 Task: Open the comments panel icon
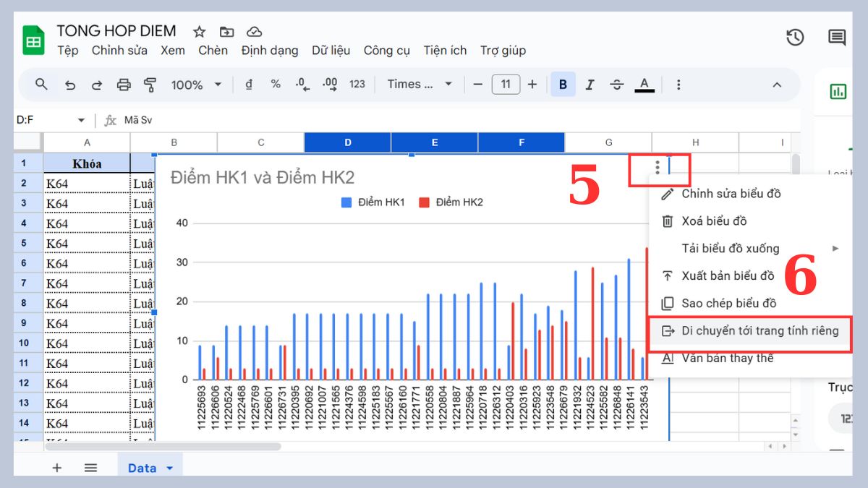pyautogui.click(x=837, y=38)
